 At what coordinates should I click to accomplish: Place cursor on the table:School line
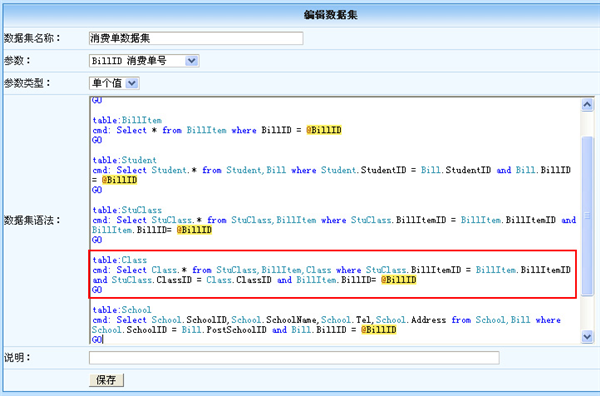(122, 310)
